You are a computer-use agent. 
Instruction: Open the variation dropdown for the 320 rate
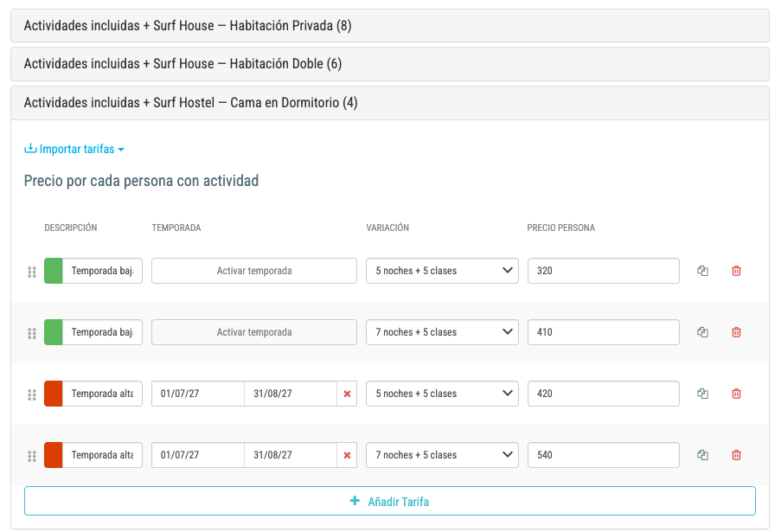442,271
